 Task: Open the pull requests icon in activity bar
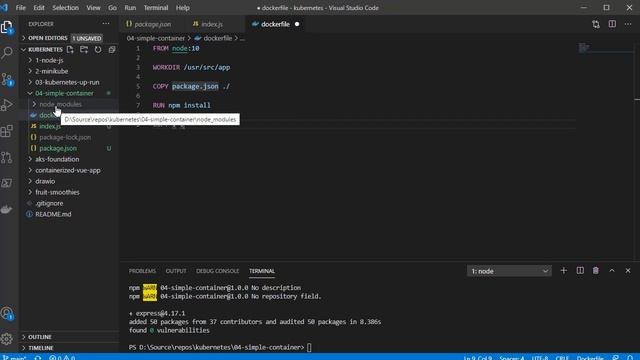(x=7, y=157)
